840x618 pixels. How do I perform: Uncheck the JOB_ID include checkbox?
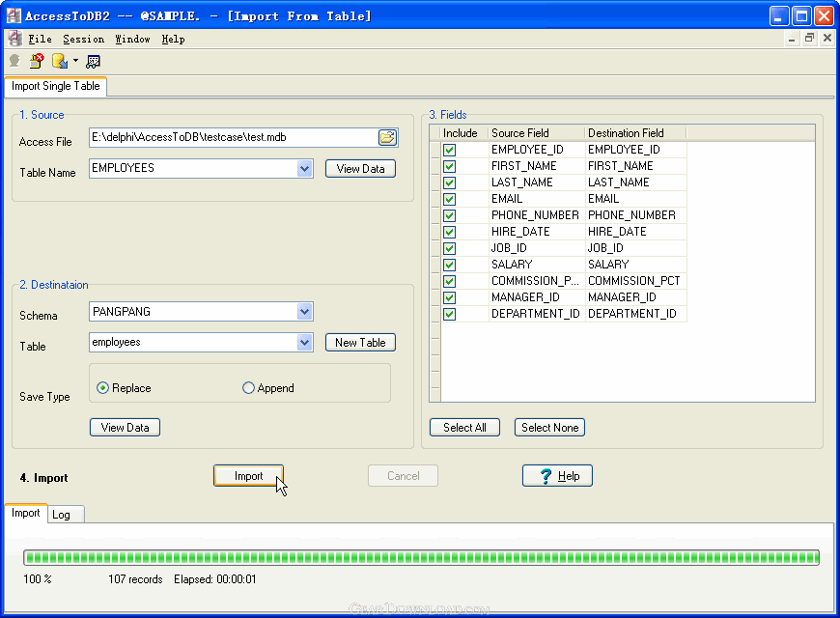coord(450,249)
